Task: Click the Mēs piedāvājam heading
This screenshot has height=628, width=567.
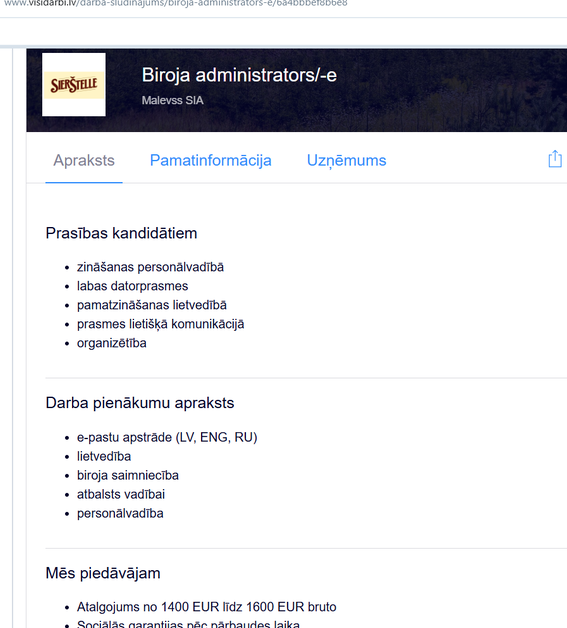Action: coord(103,573)
